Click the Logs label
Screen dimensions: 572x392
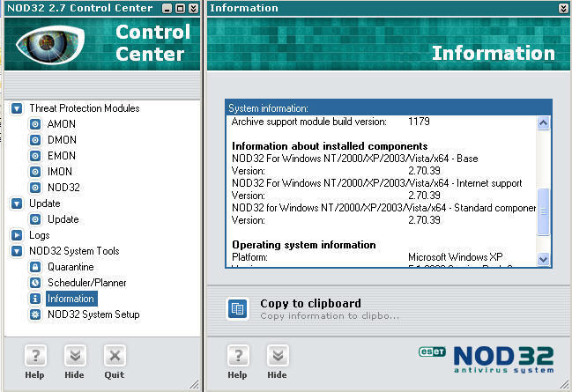tap(40, 235)
